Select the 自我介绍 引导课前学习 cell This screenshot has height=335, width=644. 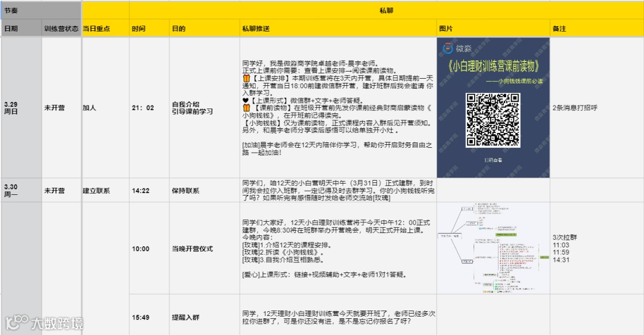205,107
